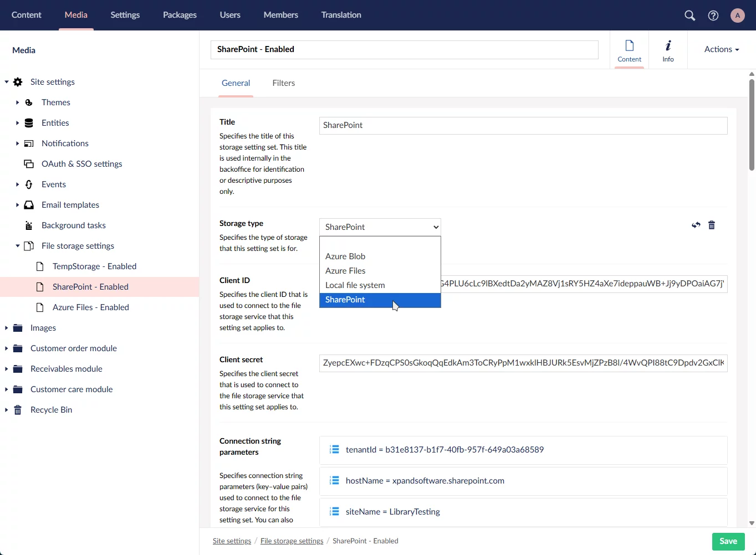Click the Storage type trash delete icon
This screenshot has height=555, width=756.
tap(712, 225)
